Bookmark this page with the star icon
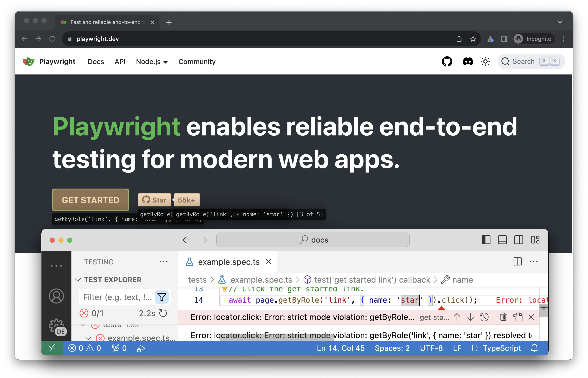Screen dimensions: 588x378 [x=473, y=39]
